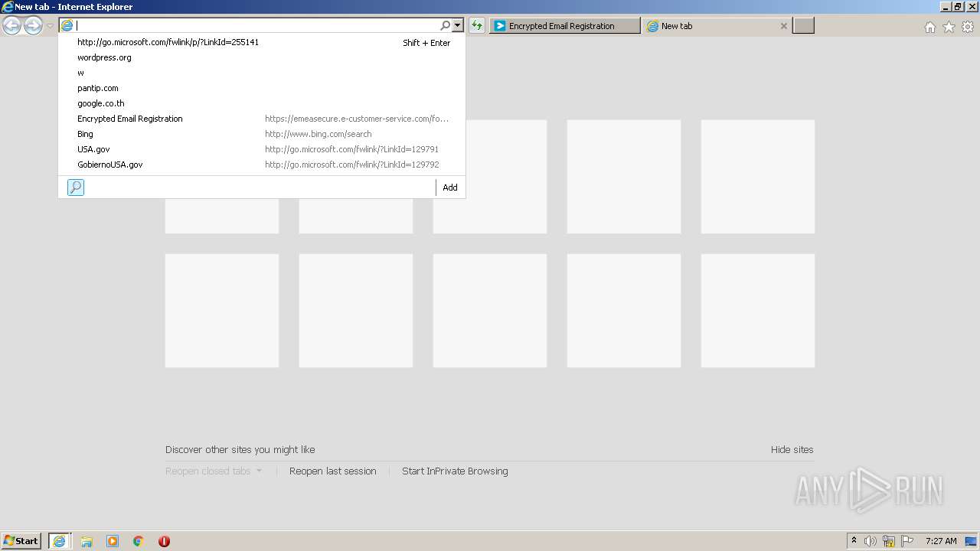The height and width of the screenshot is (551, 980).
Task: Open the Reopen closed tabs dropdown
Action: (214, 471)
